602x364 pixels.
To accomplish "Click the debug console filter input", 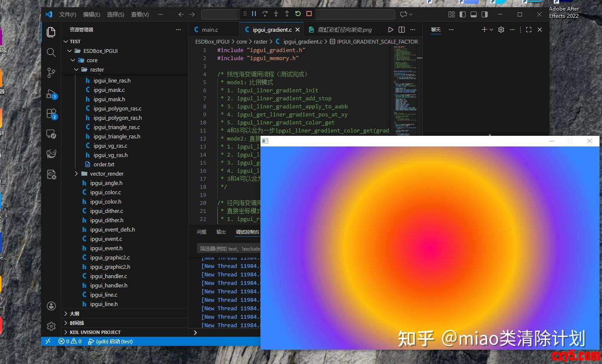I will (x=229, y=249).
